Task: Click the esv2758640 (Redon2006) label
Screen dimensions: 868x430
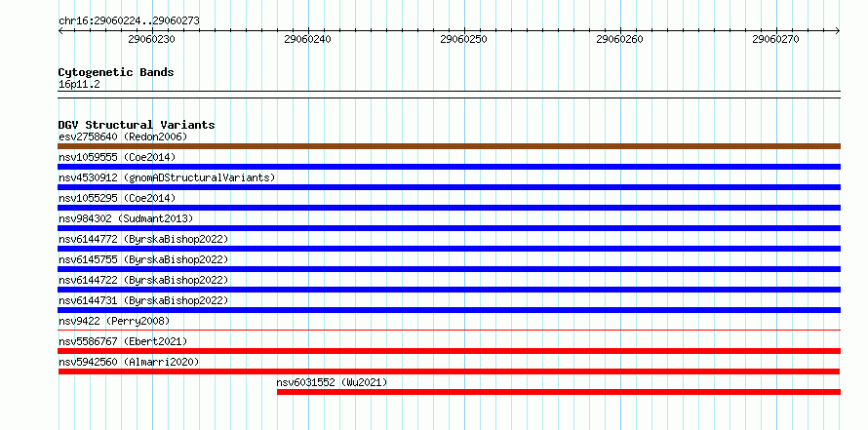Action: (123, 137)
